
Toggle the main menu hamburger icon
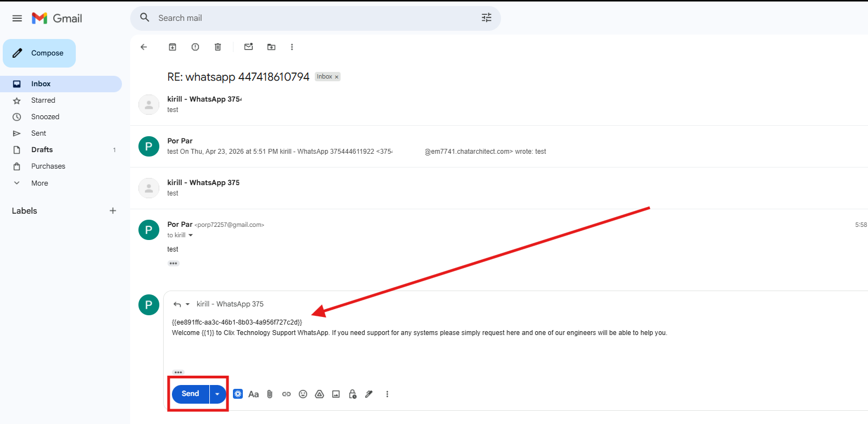pyautogui.click(x=17, y=19)
